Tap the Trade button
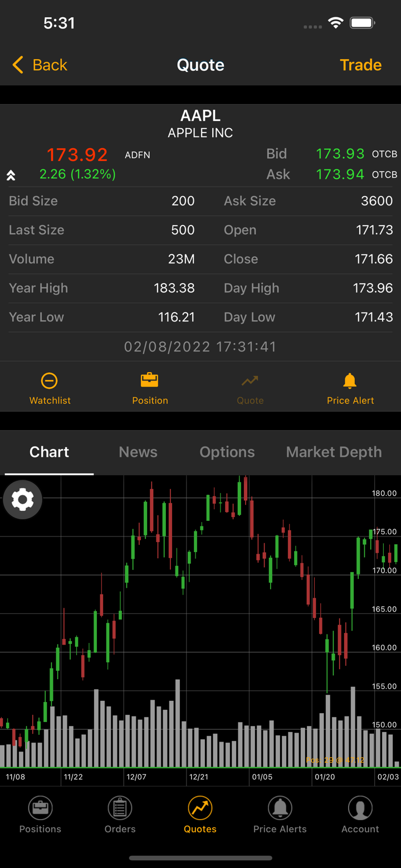The image size is (401, 868). [x=360, y=65]
